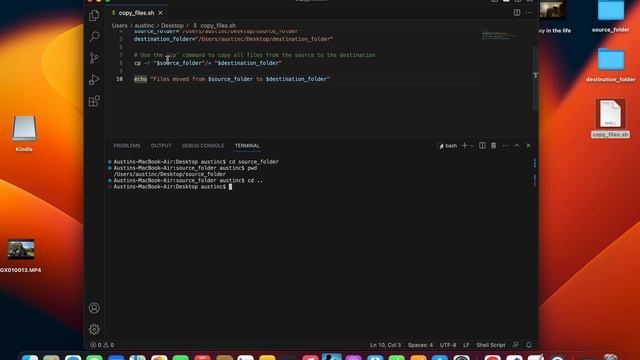Open notifications bell in status bar
Image resolution: width=640 pixels, height=360 pixels.
529,345
